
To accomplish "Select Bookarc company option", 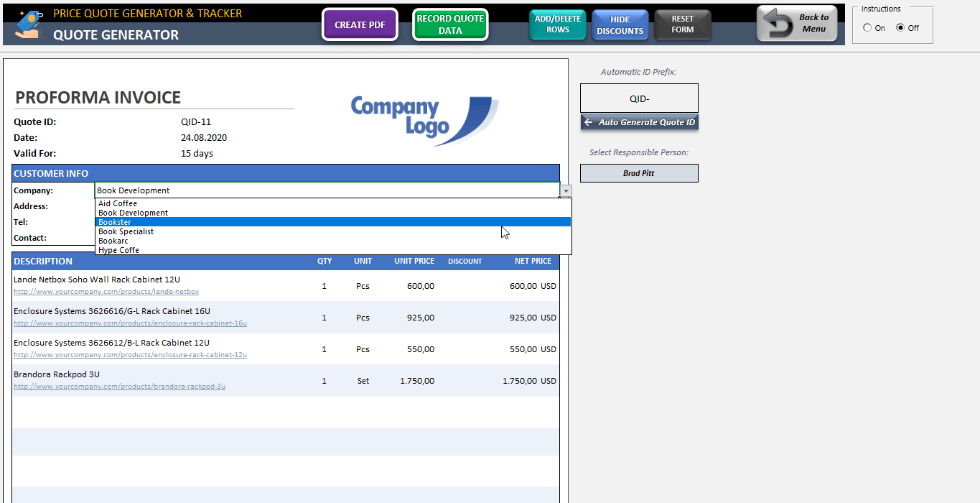I will click(333, 241).
